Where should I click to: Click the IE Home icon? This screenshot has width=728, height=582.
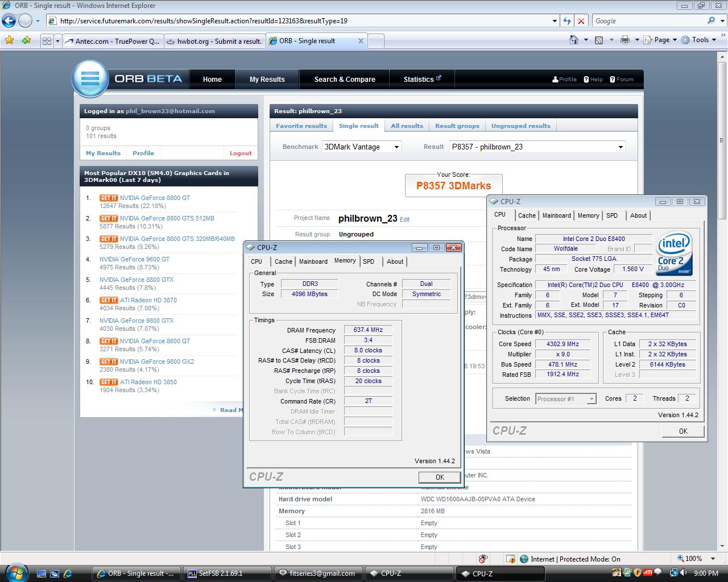point(574,40)
